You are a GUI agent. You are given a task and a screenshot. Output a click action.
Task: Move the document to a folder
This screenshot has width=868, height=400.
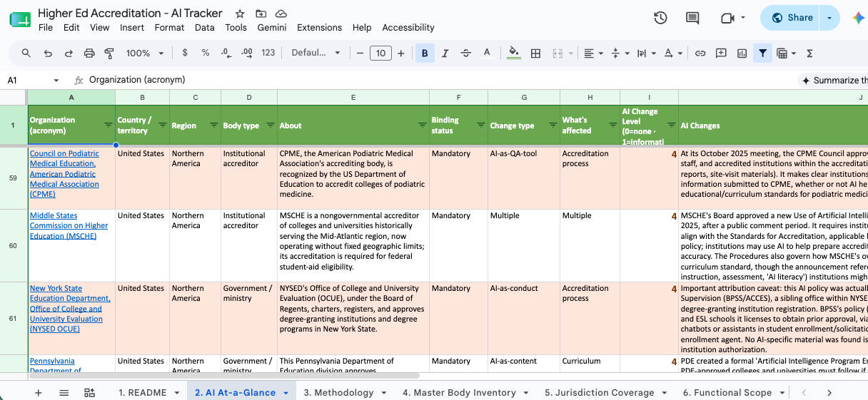(261, 14)
